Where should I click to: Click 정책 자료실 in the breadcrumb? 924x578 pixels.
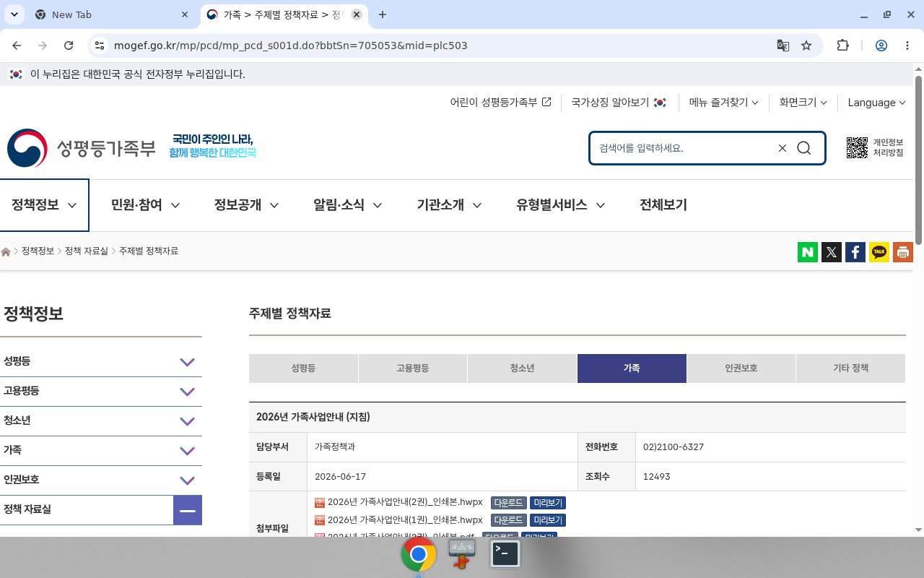point(86,251)
